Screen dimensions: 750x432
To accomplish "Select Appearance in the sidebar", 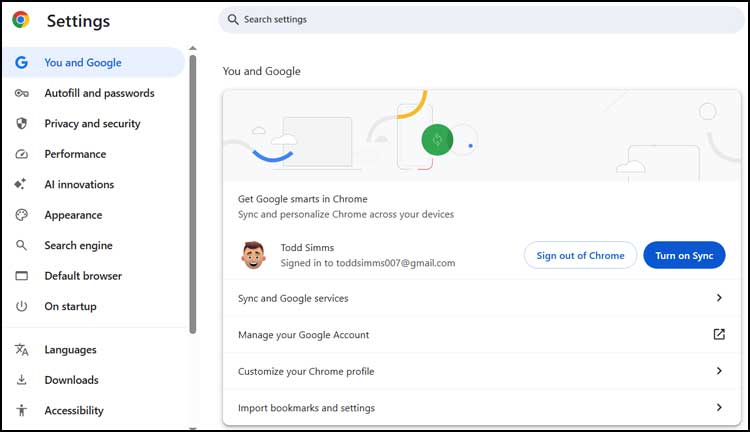I will coord(93,215).
